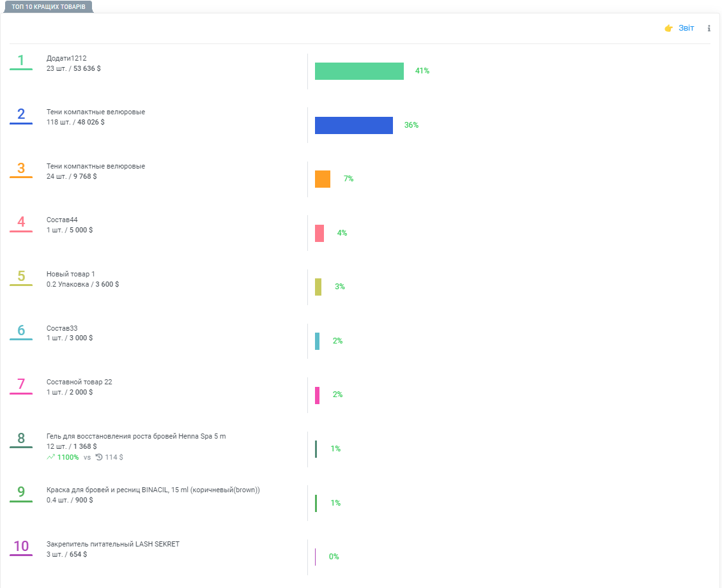Select product name Состав33
Viewport: 722px width, 588px height.
pyautogui.click(x=62, y=328)
